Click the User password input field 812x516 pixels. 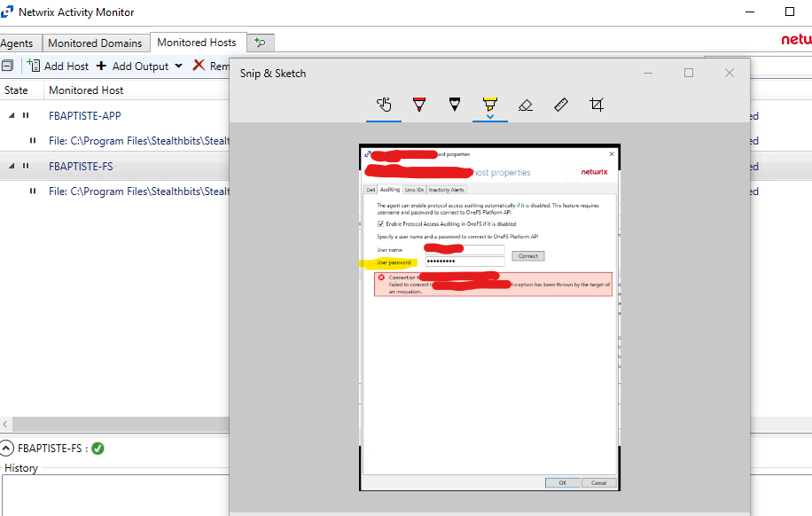464,260
